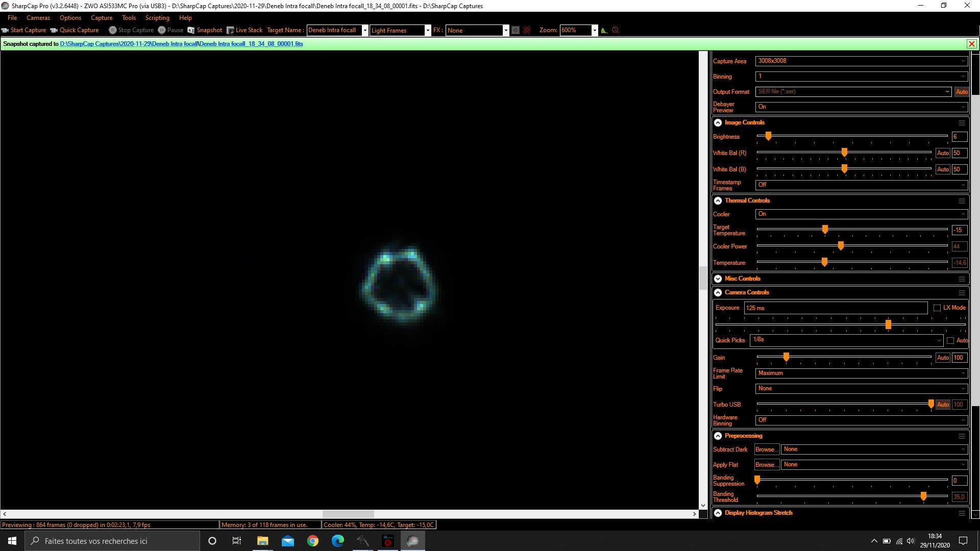Open Zoom level dropdown arrow
The height and width of the screenshot is (551, 980).
pyautogui.click(x=595, y=31)
